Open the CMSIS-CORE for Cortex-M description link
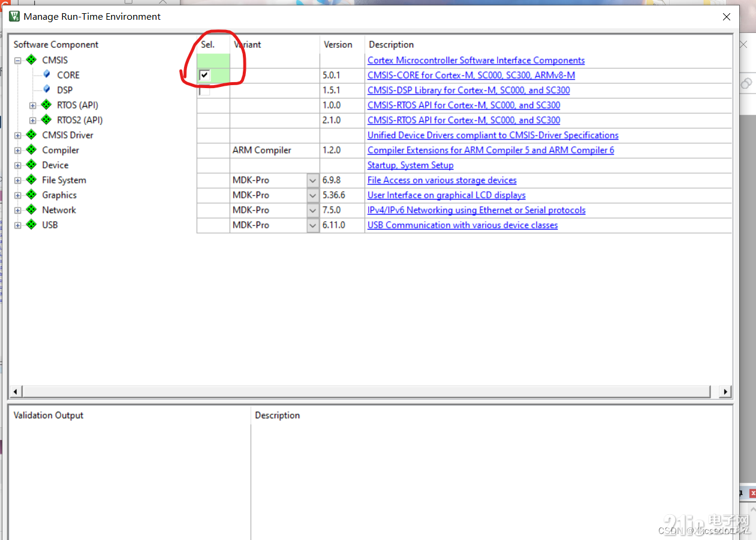 click(471, 75)
